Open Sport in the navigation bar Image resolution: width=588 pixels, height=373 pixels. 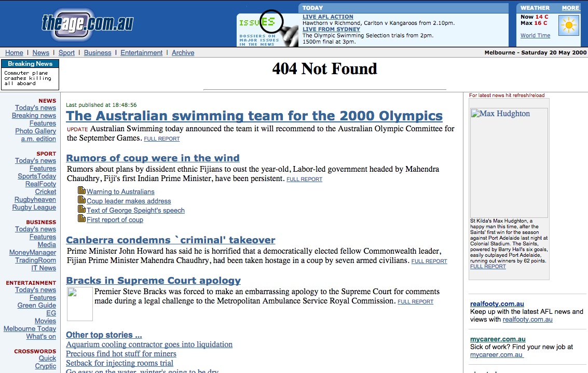pyautogui.click(x=66, y=53)
